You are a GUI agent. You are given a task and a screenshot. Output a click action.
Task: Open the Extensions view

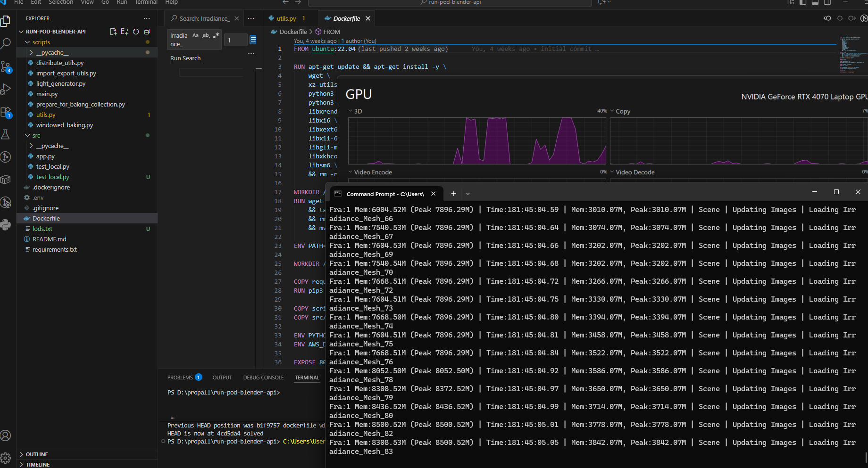tap(6, 112)
